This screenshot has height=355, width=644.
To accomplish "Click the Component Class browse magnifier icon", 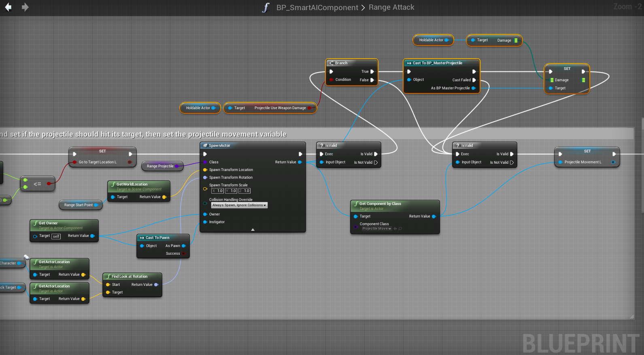I will point(400,229).
